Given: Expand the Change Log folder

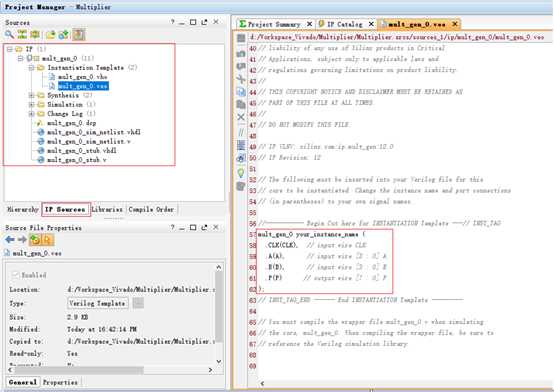Looking at the screenshot, I should (x=31, y=113).
